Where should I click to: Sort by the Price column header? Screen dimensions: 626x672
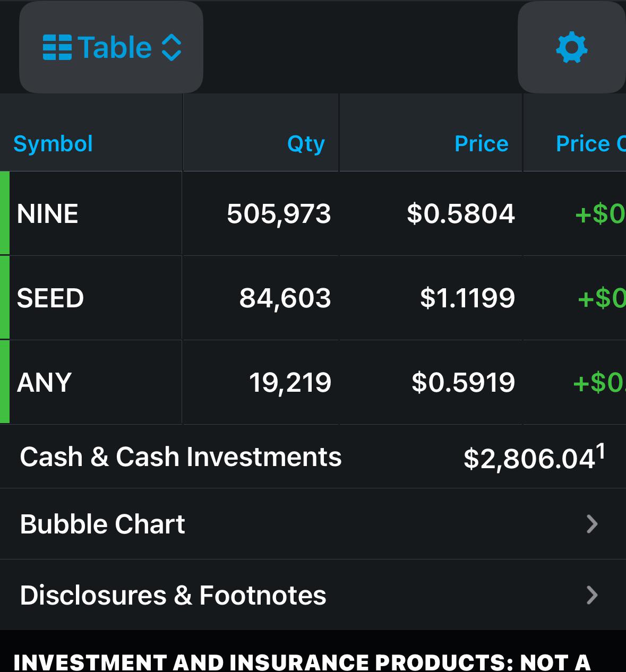click(x=481, y=144)
